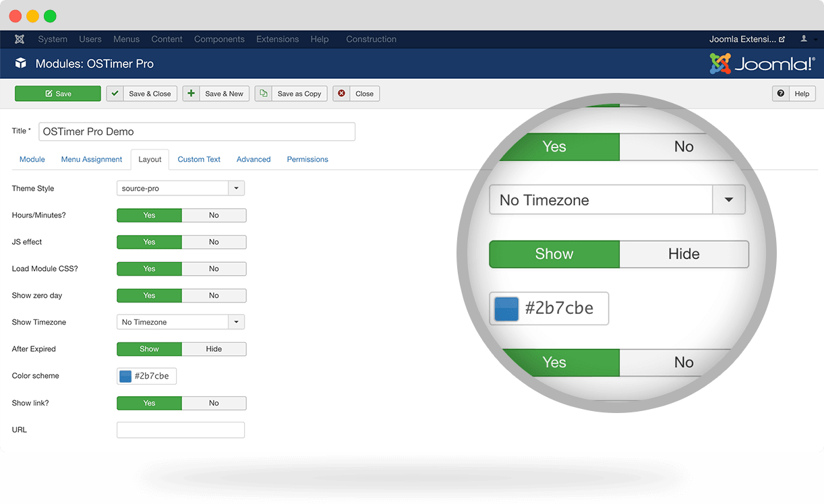The image size is (824, 504).
Task: Choose Show for After Expired row
Action: coord(149,349)
